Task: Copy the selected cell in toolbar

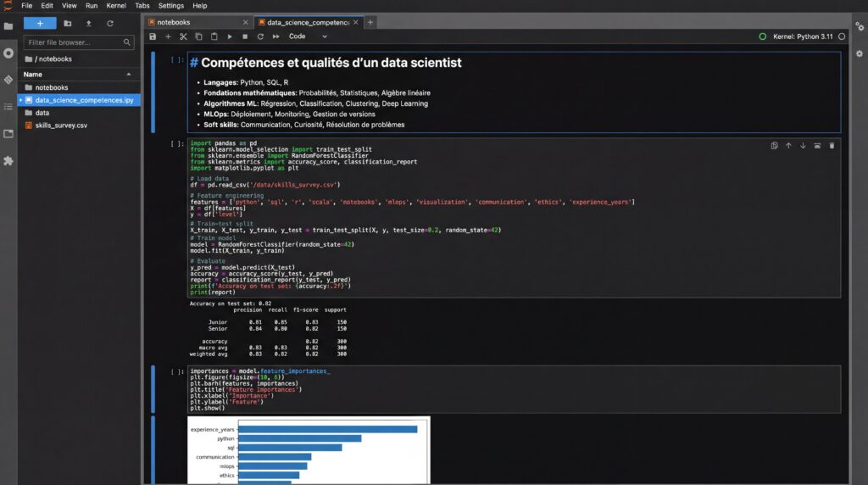Action: (198, 36)
